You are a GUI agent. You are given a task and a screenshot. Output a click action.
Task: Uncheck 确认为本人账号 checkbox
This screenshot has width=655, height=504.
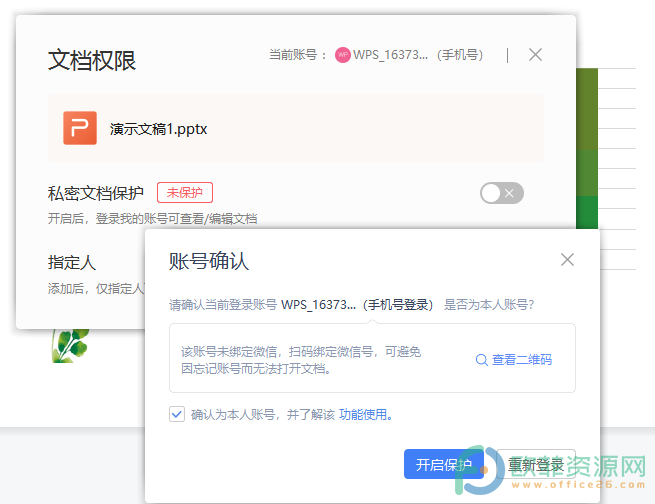[177, 414]
